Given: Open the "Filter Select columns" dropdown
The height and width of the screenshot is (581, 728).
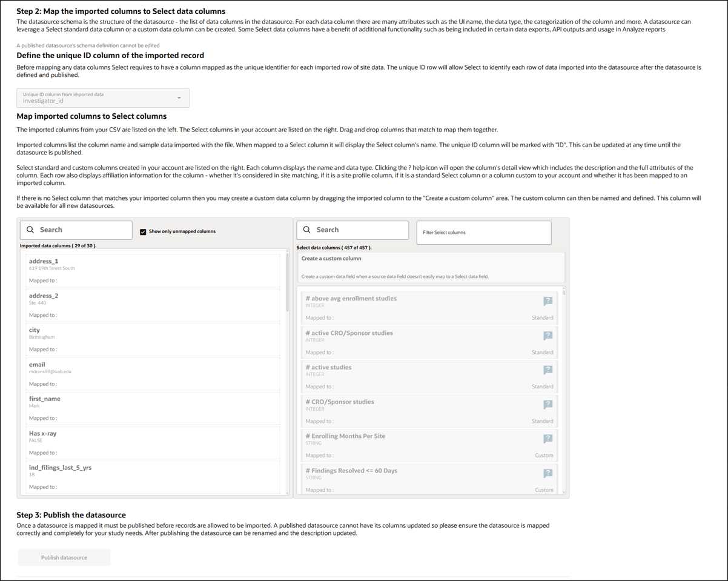Looking at the screenshot, I should [x=483, y=233].
